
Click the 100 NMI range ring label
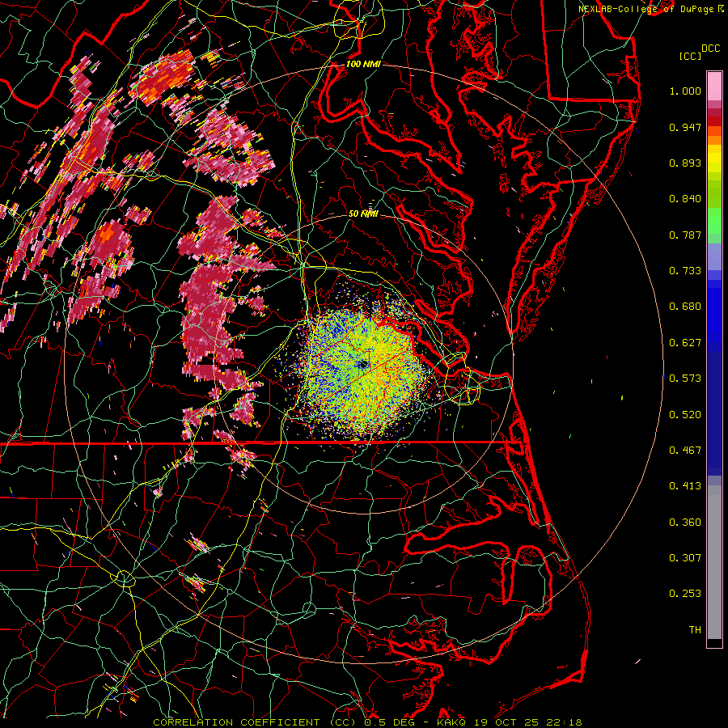tap(363, 64)
